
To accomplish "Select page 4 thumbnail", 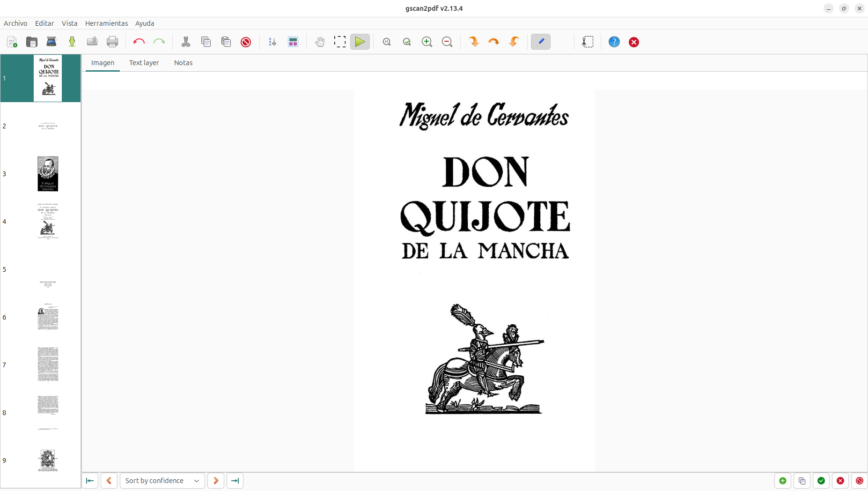I will pyautogui.click(x=48, y=222).
